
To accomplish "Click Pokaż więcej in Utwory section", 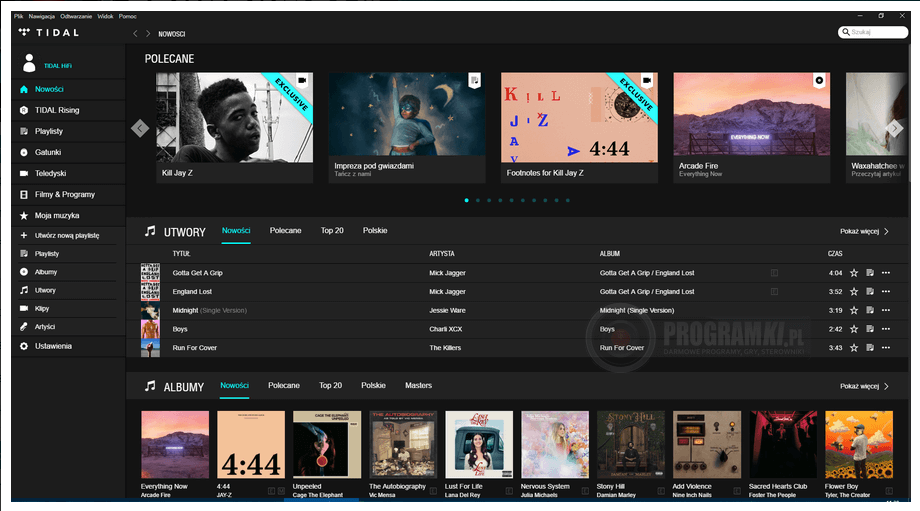I will [864, 232].
